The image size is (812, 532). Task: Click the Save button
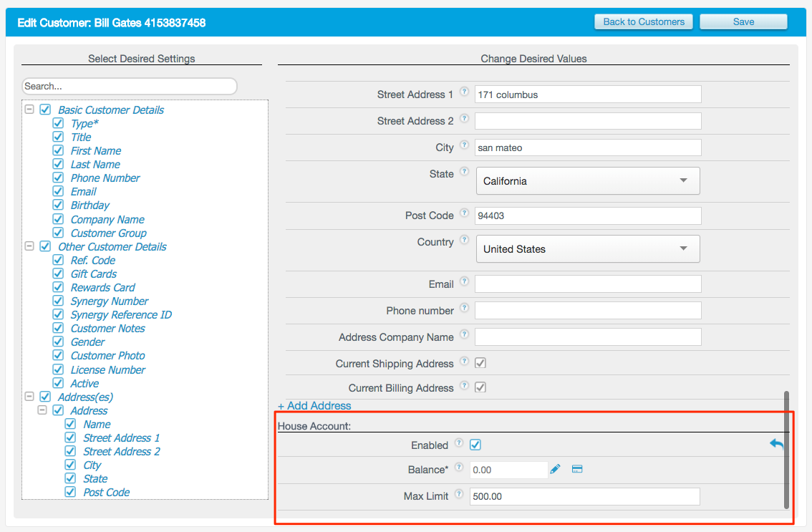point(743,21)
